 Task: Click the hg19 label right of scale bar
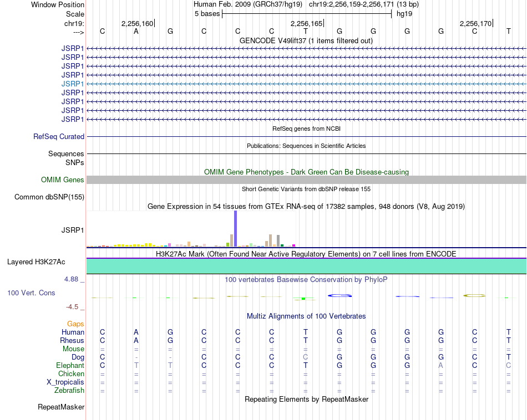coord(404,14)
